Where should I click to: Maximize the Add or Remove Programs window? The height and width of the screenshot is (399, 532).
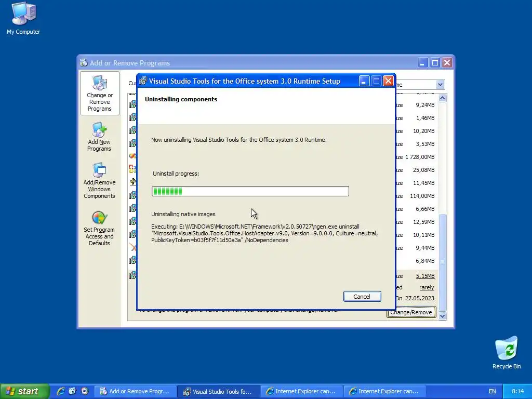coord(435,63)
